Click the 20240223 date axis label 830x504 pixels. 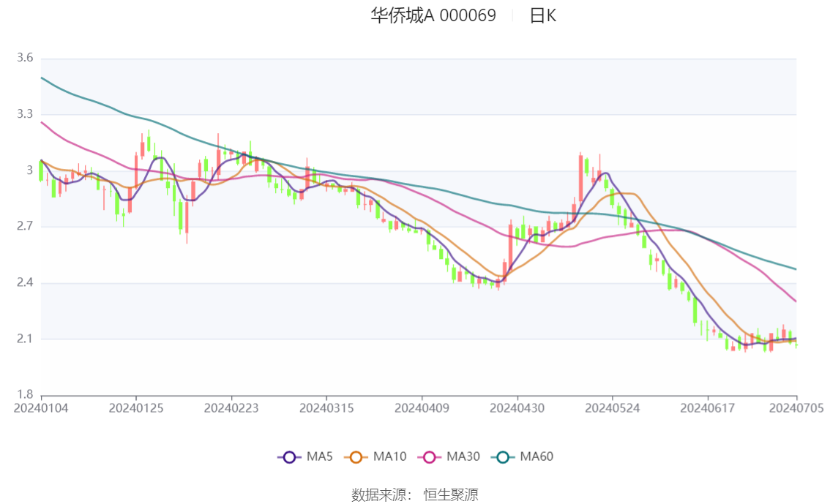point(231,408)
